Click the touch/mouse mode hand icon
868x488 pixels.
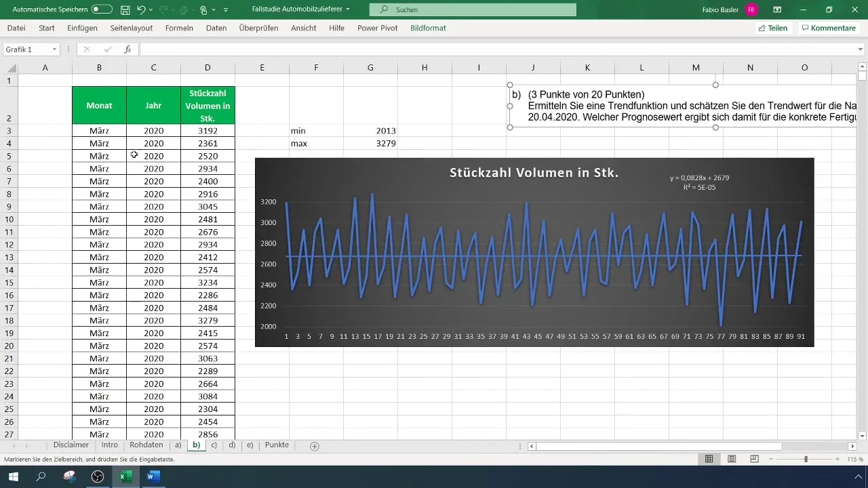(203, 10)
